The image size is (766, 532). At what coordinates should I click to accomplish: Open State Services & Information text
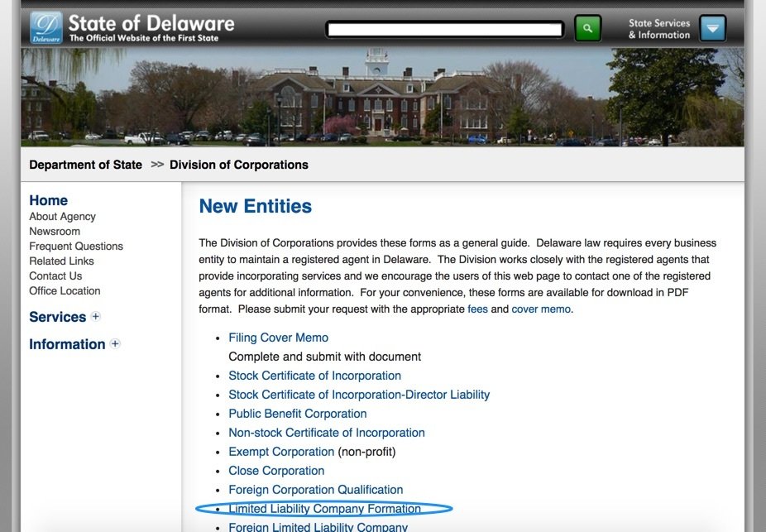[659, 29]
